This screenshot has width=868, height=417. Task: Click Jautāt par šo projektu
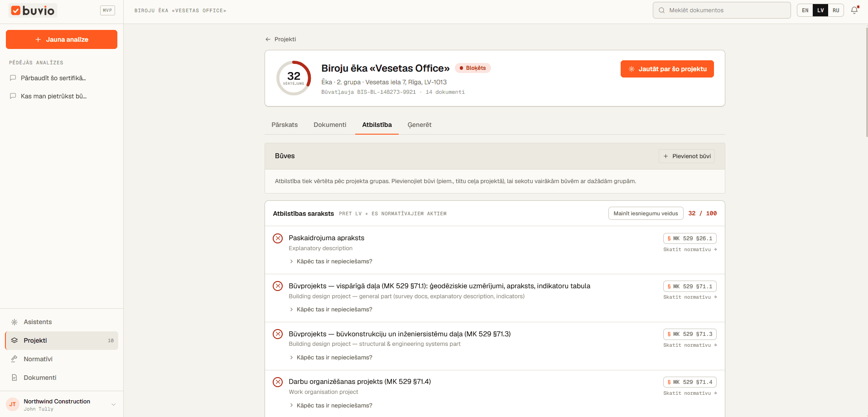tap(667, 69)
